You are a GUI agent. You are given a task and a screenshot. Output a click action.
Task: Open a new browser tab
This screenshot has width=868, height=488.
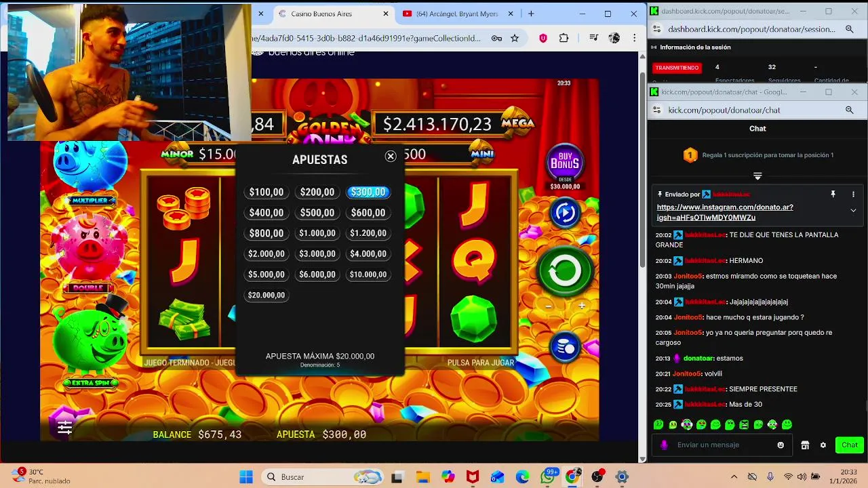(531, 14)
